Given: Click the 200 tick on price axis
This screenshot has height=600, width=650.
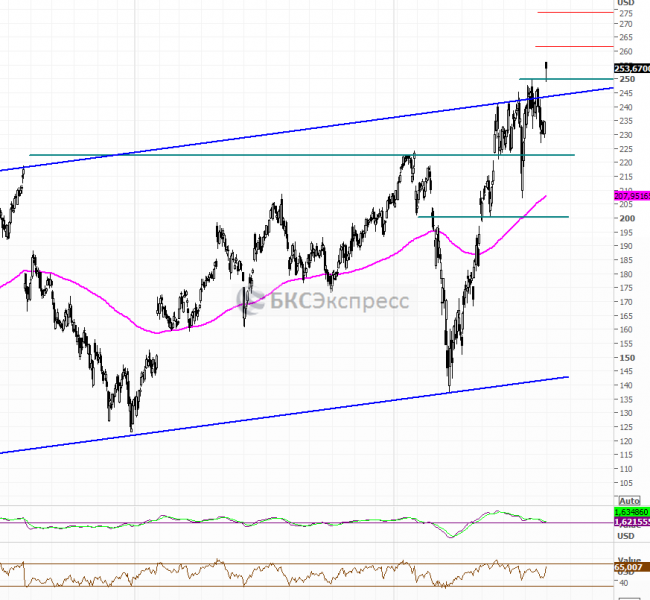Looking at the screenshot, I should click(627, 218).
